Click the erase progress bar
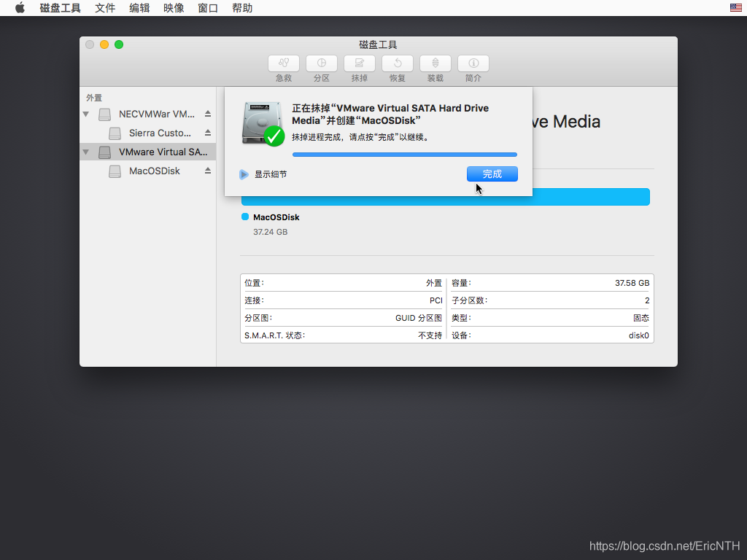Image resolution: width=747 pixels, height=560 pixels. click(404, 155)
